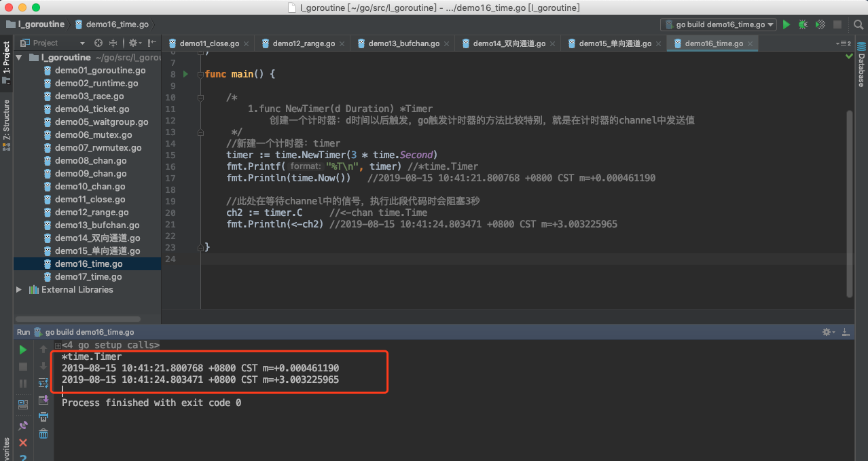
Task: Click Scroll from Source target icon
Action: [x=98, y=43]
